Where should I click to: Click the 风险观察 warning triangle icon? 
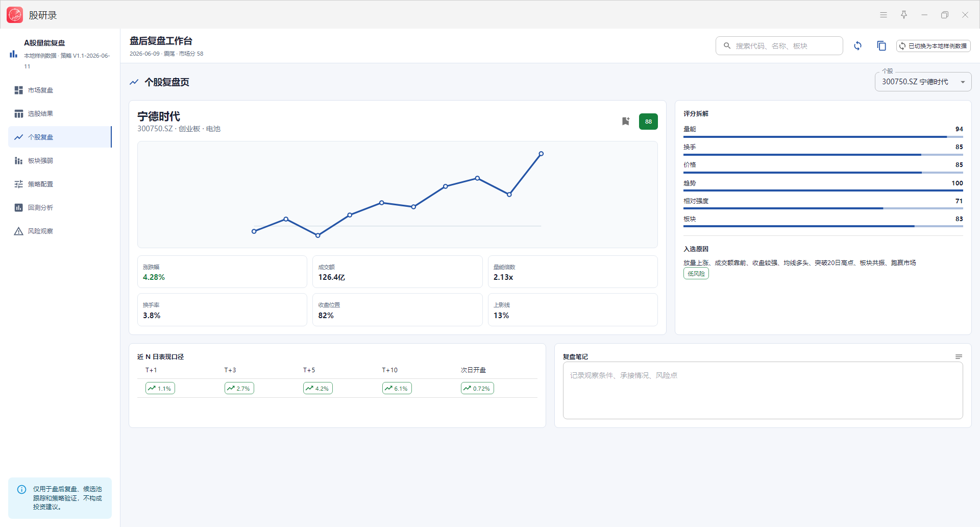19,231
